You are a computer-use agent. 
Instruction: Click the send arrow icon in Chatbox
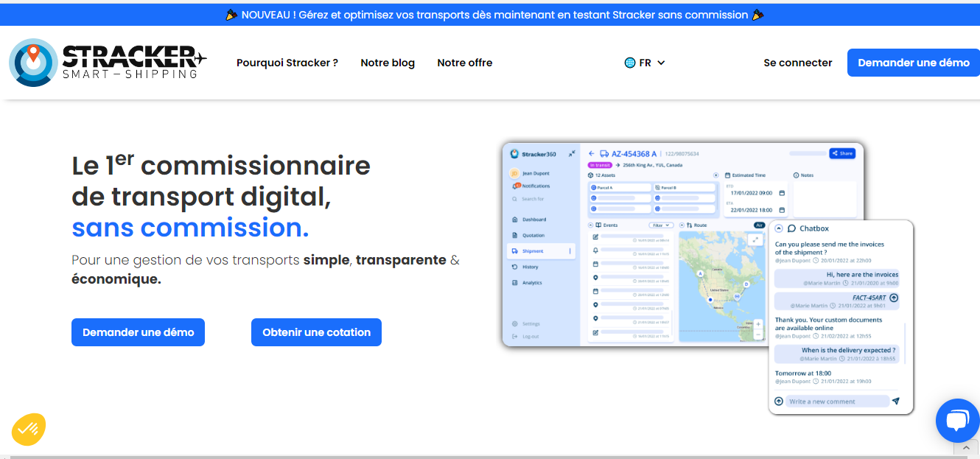[896, 402]
